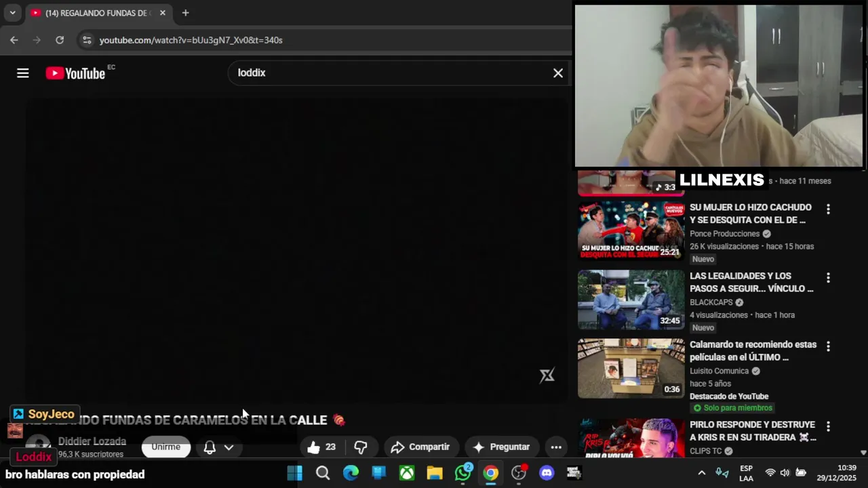Expand notification options chevron
The height and width of the screenshot is (488, 868).
coord(229,447)
